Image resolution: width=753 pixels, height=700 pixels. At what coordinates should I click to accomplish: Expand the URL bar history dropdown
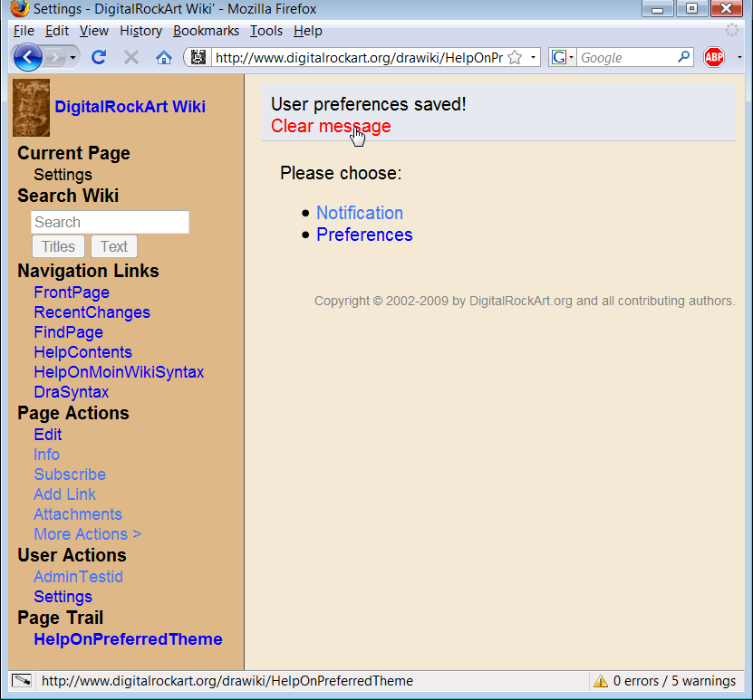point(533,57)
